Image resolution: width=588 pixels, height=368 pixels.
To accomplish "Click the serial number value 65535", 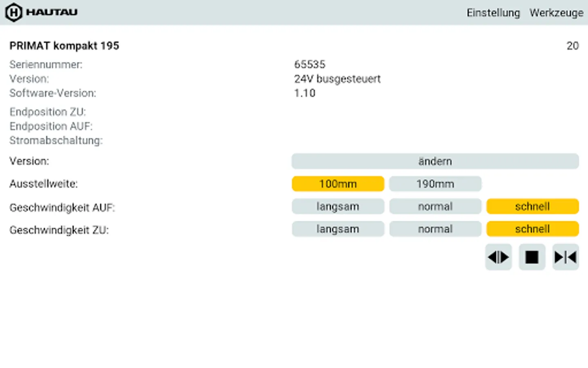I will (310, 64).
